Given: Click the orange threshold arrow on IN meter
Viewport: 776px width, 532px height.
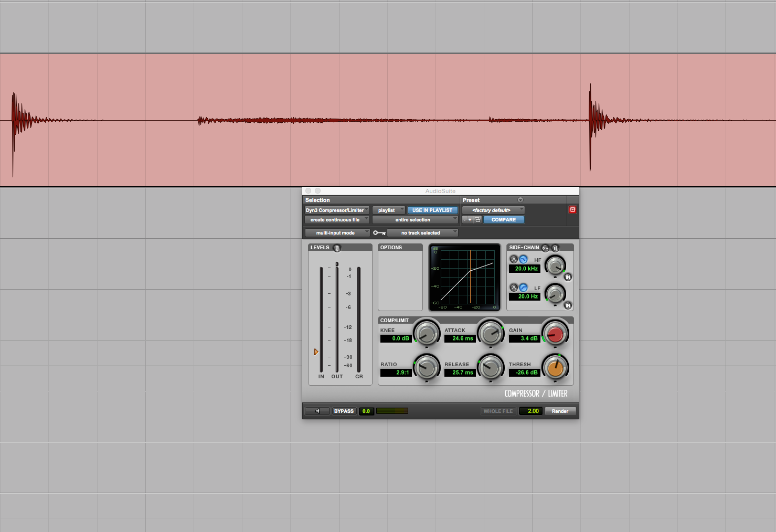Looking at the screenshot, I should click(x=316, y=352).
